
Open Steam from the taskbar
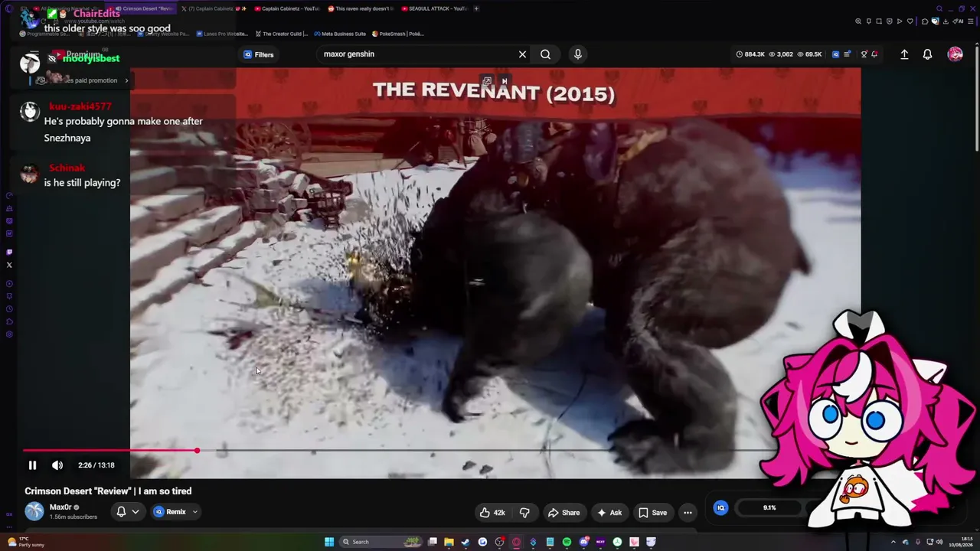(x=465, y=542)
